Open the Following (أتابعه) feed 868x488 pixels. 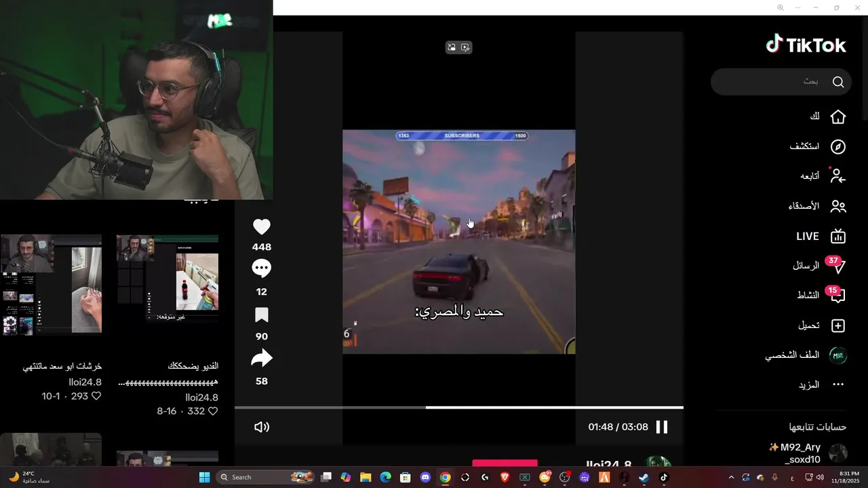[823, 176]
